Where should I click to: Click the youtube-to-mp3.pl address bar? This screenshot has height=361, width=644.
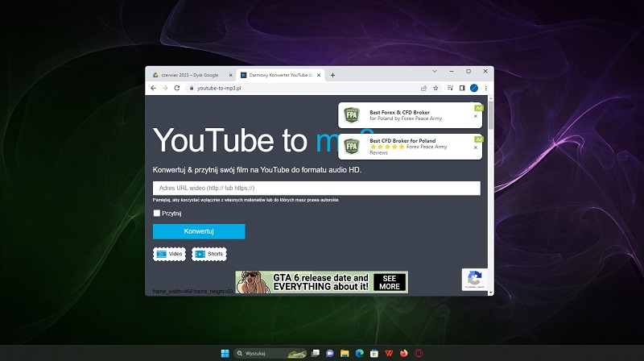click(304, 88)
